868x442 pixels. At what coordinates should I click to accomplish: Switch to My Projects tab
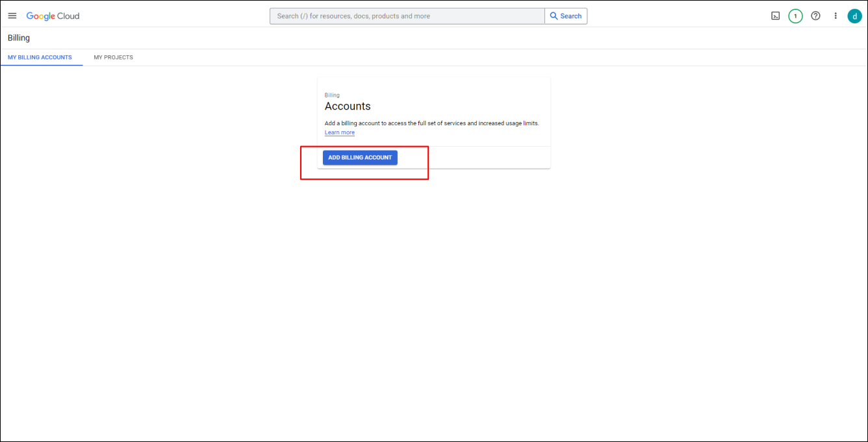click(113, 57)
